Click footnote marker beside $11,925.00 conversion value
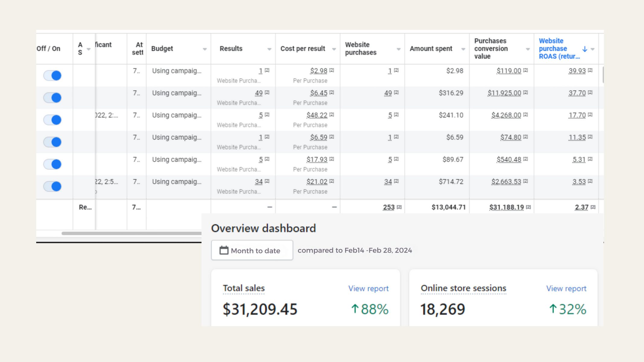This screenshot has width=644, height=362. pyautogui.click(x=525, y=93)
